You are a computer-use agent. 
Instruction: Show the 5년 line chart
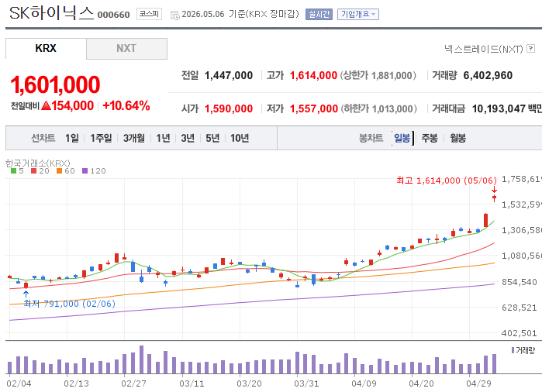[212, 138]
